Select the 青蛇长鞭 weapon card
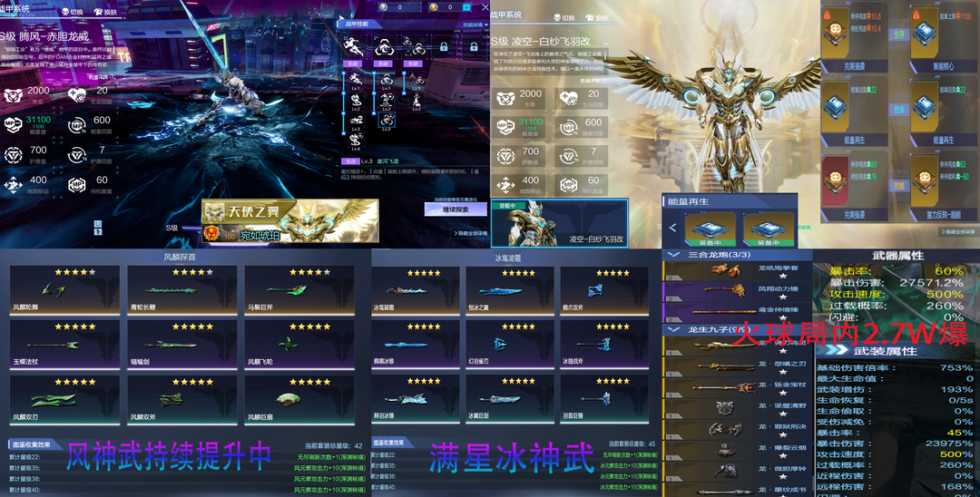The image size is (980, 497). tap(181, 290)
